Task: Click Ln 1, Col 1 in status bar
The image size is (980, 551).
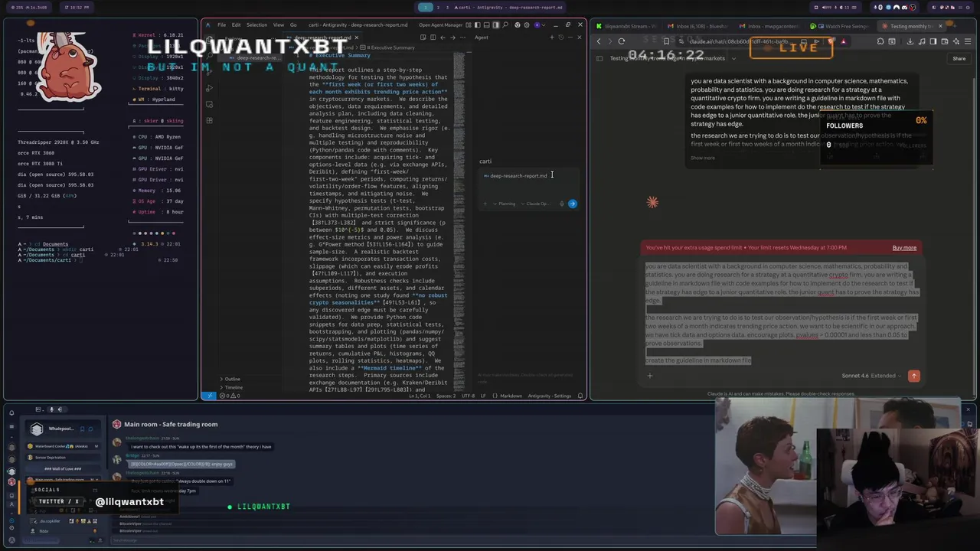Action: [420, 396]
